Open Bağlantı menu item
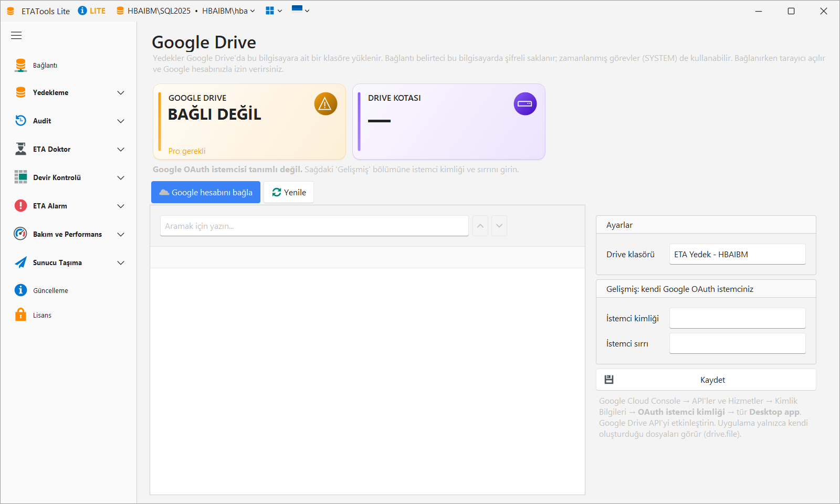Viewport: 840px width, 504px height. (x=68, y=65)
